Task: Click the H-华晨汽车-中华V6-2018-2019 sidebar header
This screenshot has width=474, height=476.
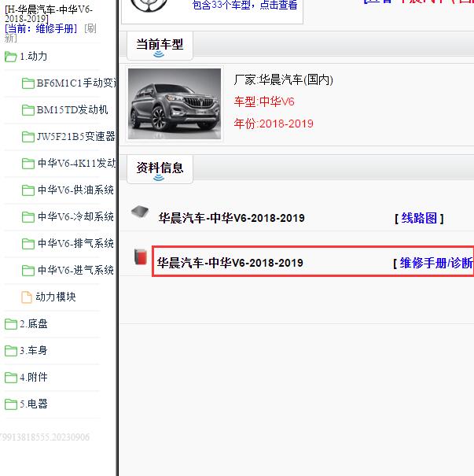Action: (49, 14)
